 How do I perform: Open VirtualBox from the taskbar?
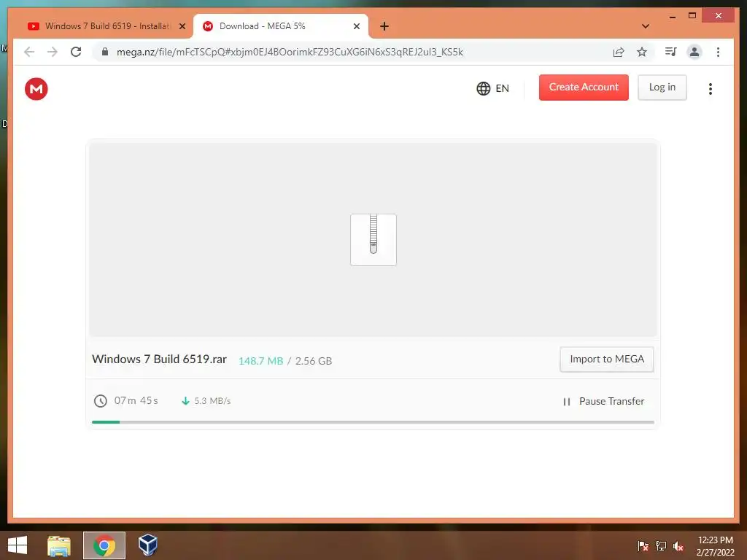147,545
